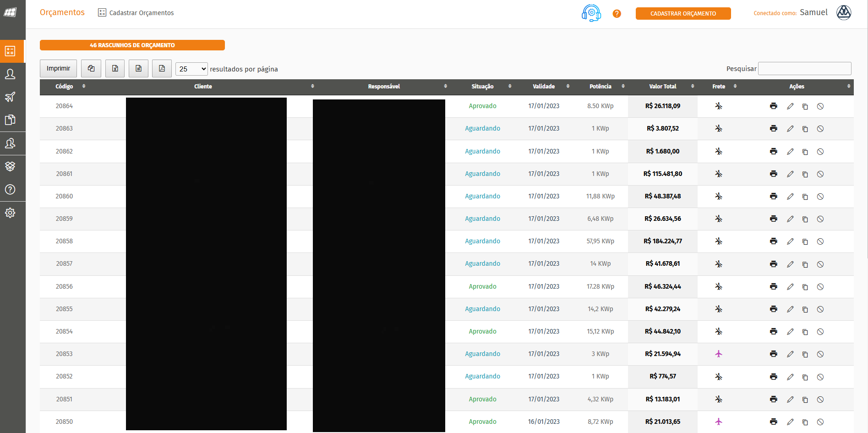Click the rocket icon in the sidebar

pyautogui.click(x=10, y=97)
